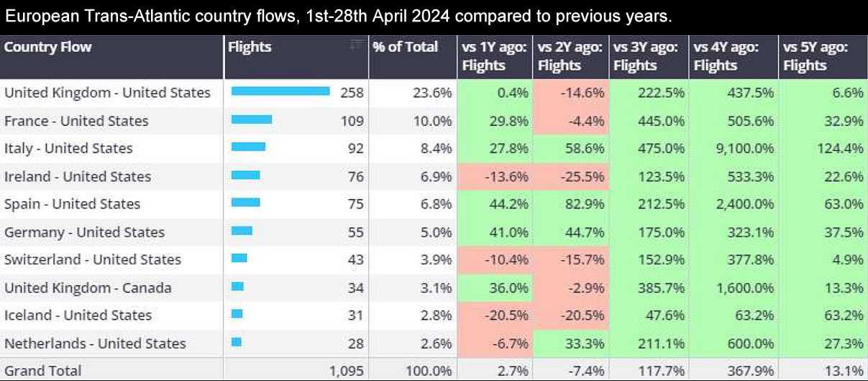Click the vs 5Y ago: Flights header
The image size is (868, 381).
click(816, 56)
